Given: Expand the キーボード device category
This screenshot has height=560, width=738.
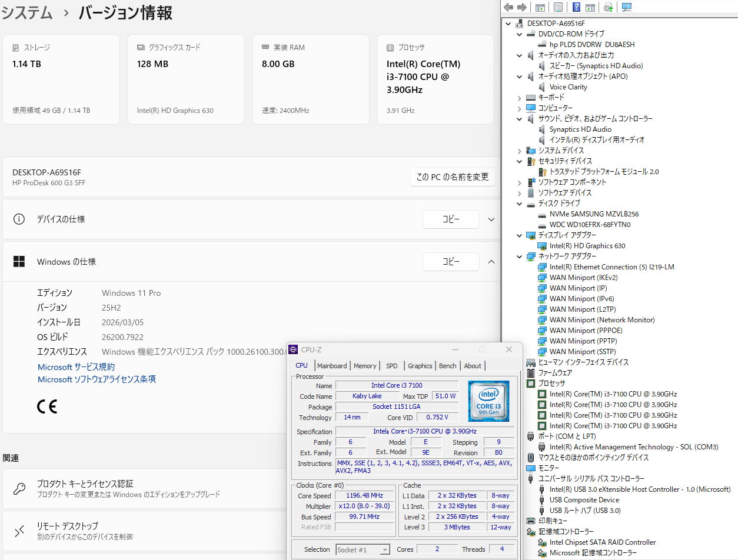Looking at the screenshot, I should coord(519,98).
